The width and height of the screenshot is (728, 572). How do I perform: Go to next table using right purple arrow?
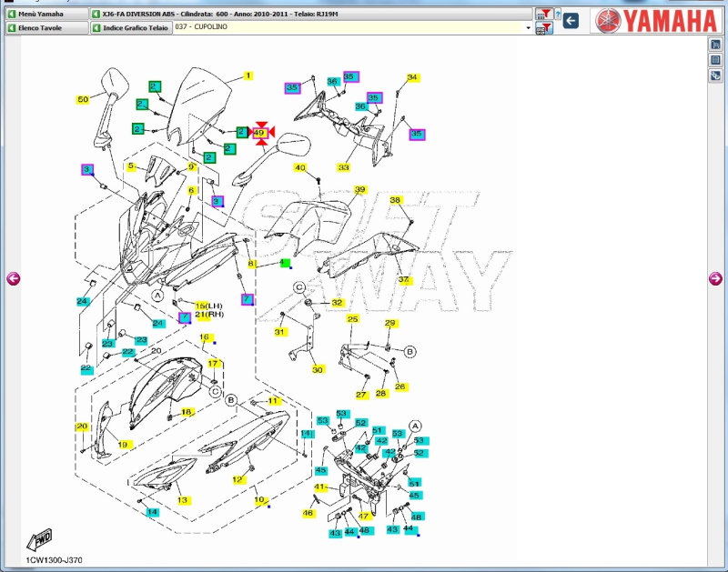(715, 279)
